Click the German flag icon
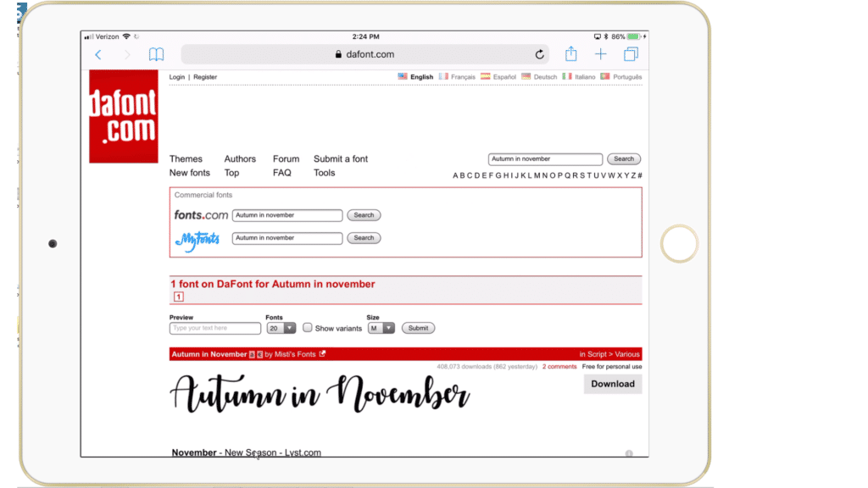Image resolution: width=868 pixels, height=488 pixels. point(526,76)
